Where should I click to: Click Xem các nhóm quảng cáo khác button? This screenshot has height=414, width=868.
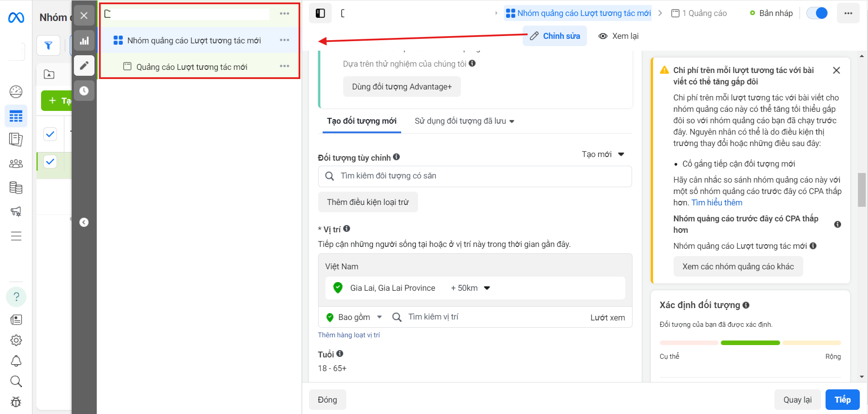[x=738, y=267]
